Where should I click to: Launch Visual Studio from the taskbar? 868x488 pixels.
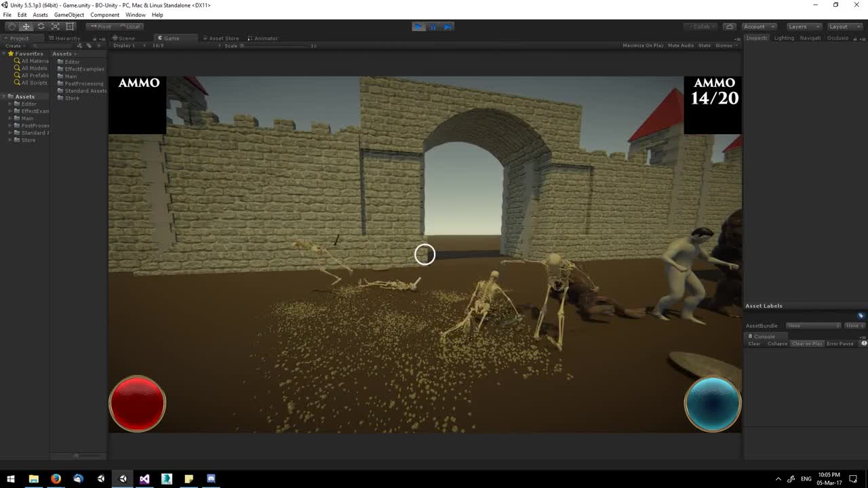point(144,479)
